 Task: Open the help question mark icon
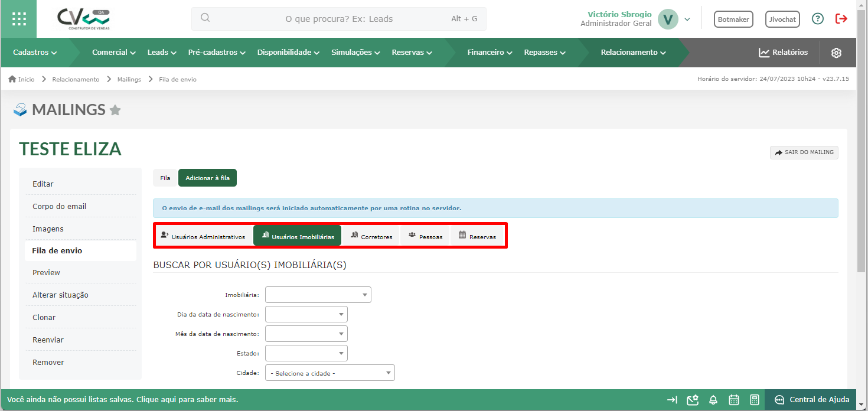[818, 19]
